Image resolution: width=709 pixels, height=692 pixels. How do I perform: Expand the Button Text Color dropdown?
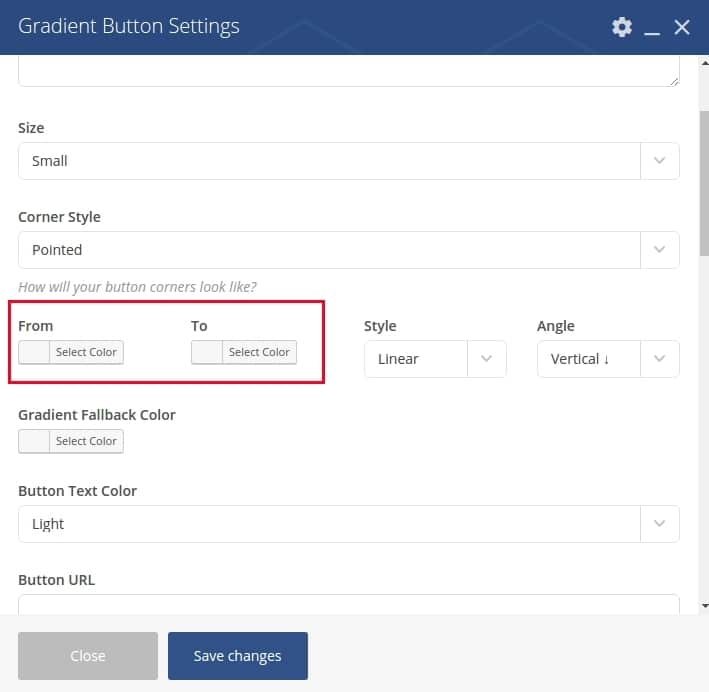pos(349,524)
